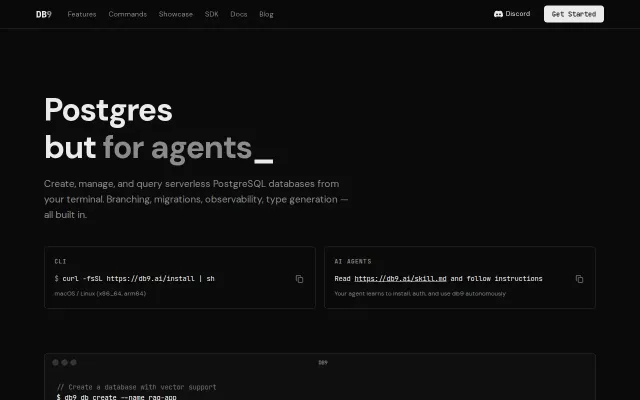Image resolution: width=640 pixels, height=400 pixels.
Task: Click the Discord icon in the header
Action: coord(498,14)
